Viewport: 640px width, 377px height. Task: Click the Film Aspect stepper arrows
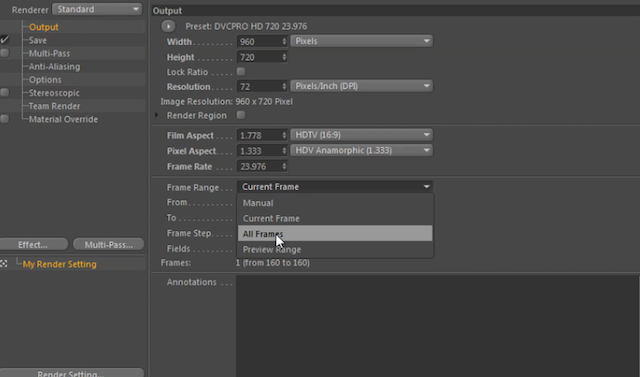pyautogui.click(x=284, y=135)
